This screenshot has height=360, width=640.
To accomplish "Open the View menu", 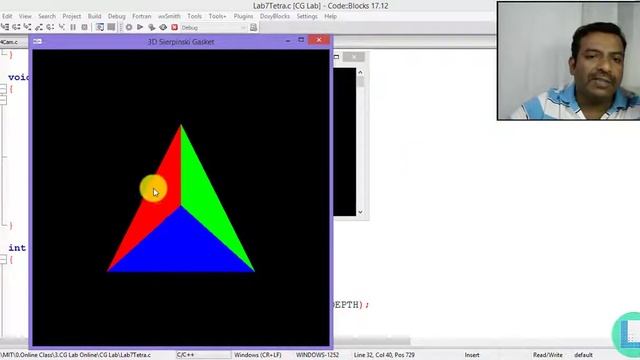I will 25,16.
